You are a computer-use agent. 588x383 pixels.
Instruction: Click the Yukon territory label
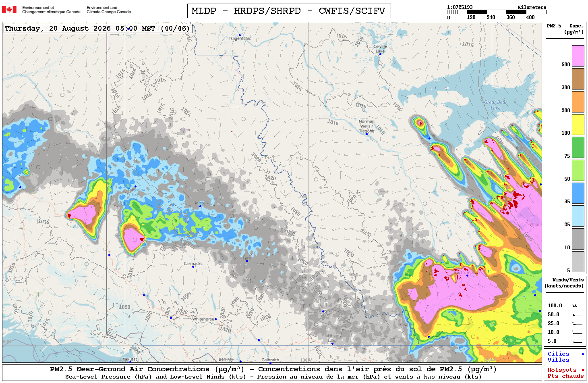tap(184, 130)
